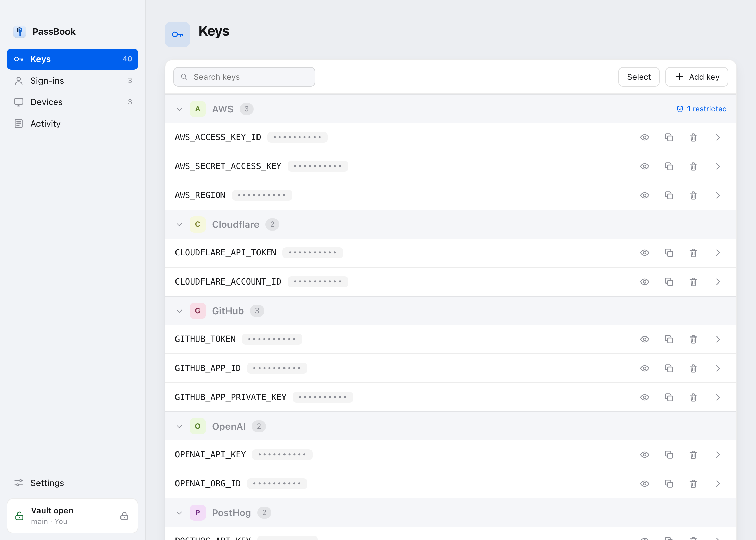
Task: Reveal the AWS_ACCESS_KEY_ID value
Action: [x=644, y=137]
